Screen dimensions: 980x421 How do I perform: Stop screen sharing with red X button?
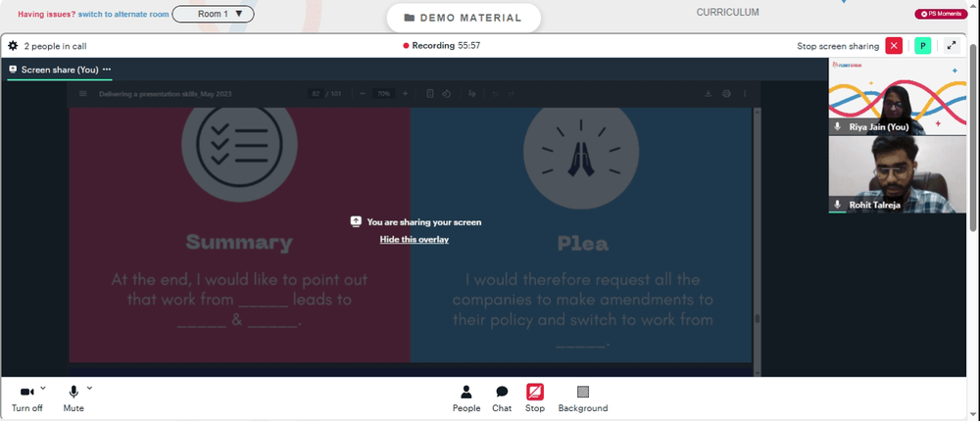point(894,46)
